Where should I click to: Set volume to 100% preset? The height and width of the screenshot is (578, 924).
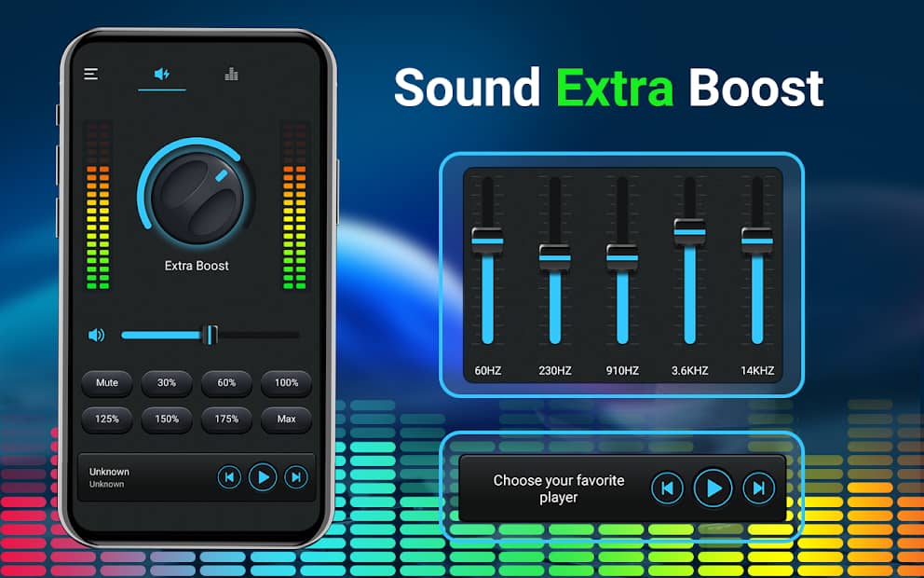click(286, 383)
